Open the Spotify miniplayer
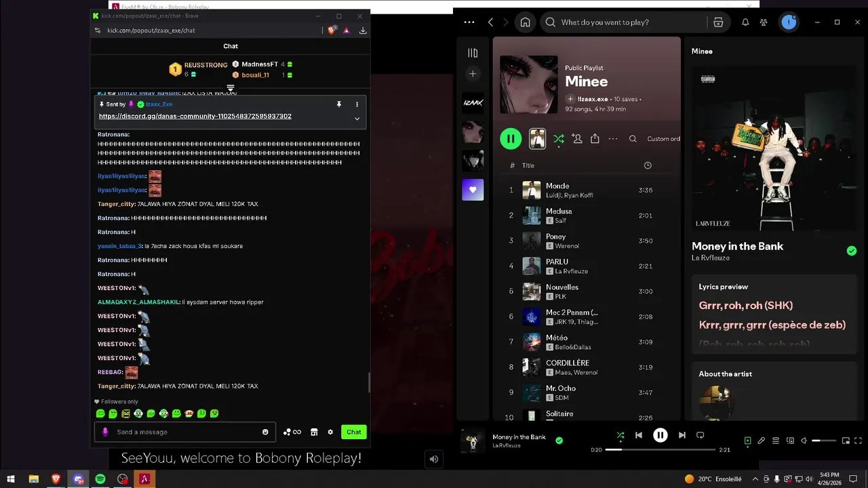This screenshot has width=868, height=488. coord(846,441)
